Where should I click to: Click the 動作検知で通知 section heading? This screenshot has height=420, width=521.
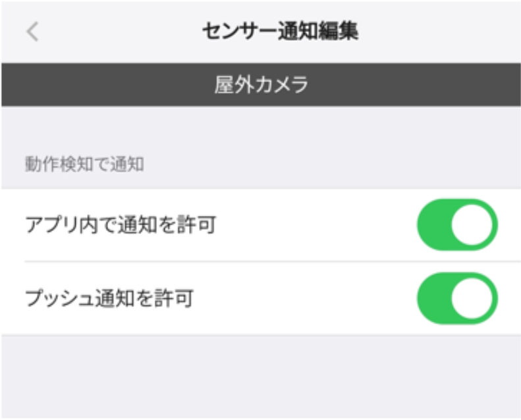84,164
